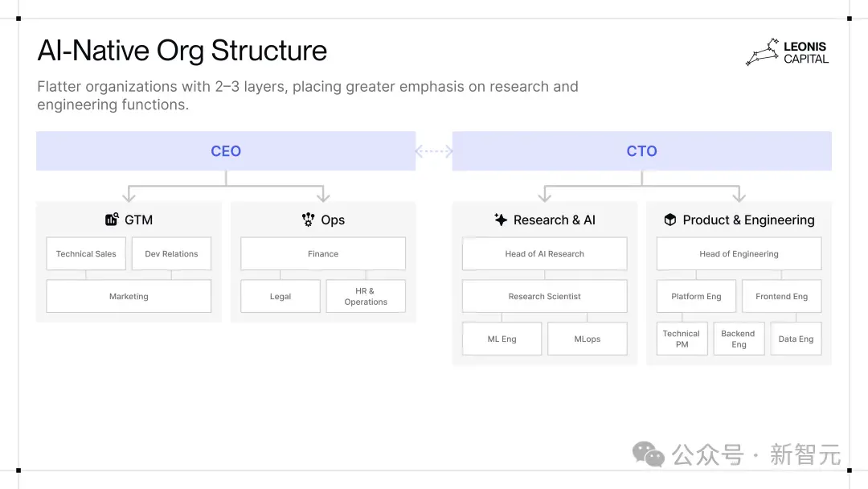
Task: Click the HR & Operations box
Action: point(366,296)
